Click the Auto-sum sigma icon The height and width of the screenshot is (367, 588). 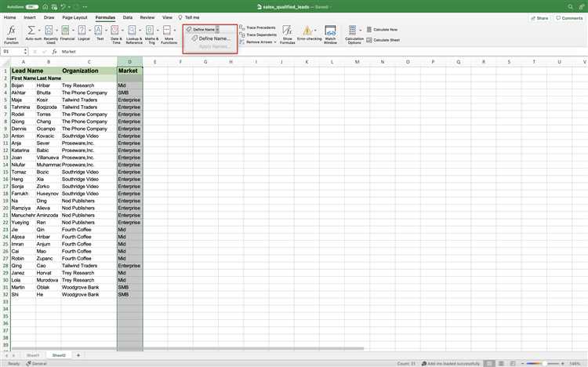pyautogui.click(x=31, y=30)
